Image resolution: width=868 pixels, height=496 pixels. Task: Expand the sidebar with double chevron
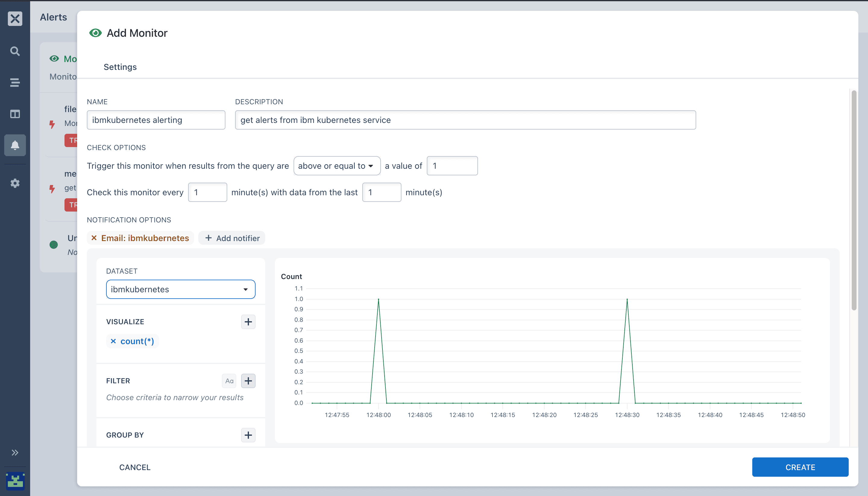[15, 452]
